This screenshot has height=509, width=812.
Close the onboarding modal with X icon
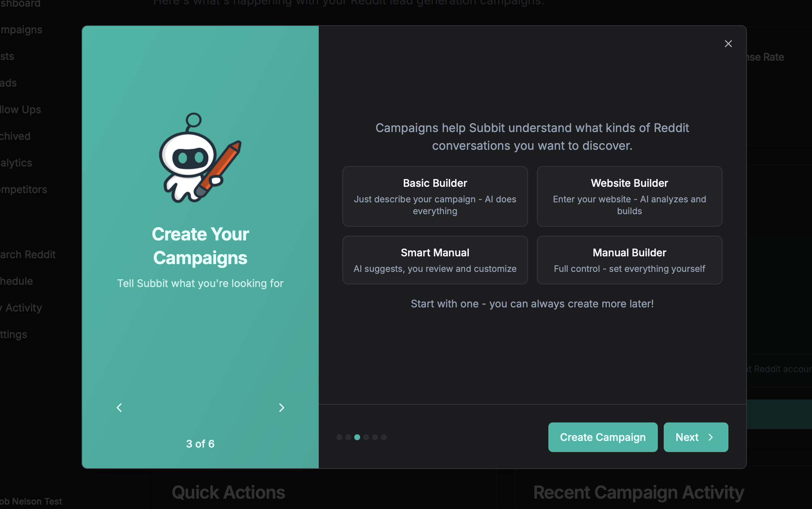point(728,44)
